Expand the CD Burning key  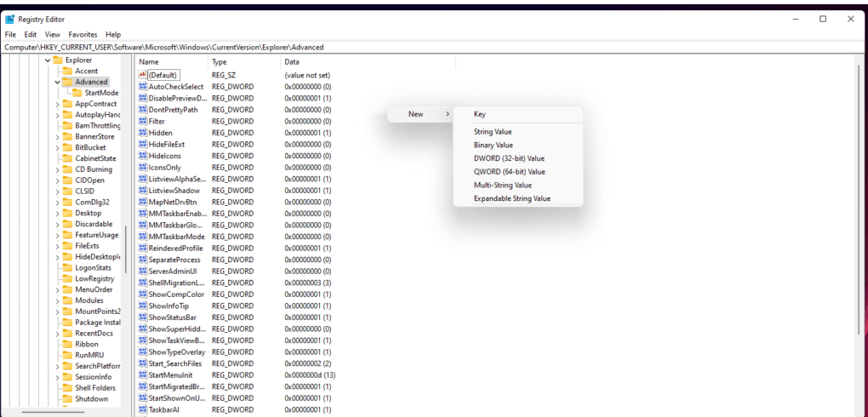tap(57, 169)
